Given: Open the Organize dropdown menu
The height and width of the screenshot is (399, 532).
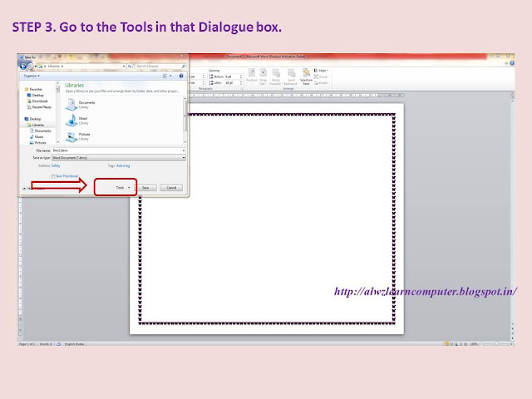Looking at the screenshot, I should point(32,76).
